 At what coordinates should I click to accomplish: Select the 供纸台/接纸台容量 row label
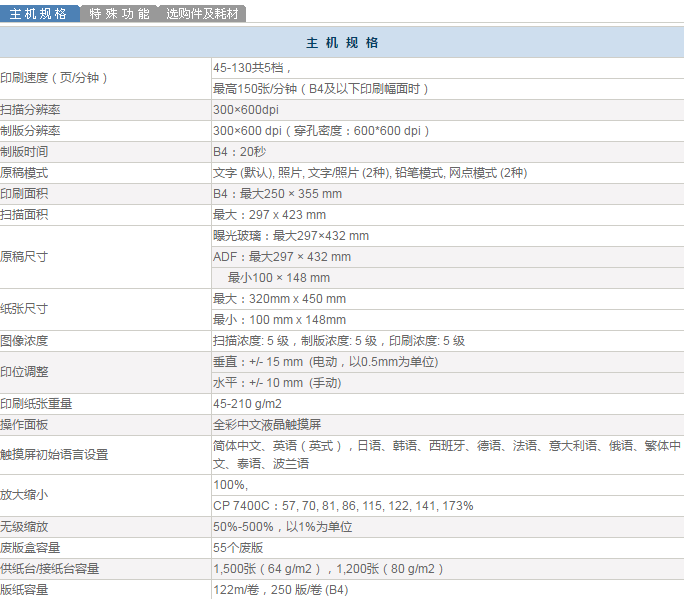(x=50, y=568)
